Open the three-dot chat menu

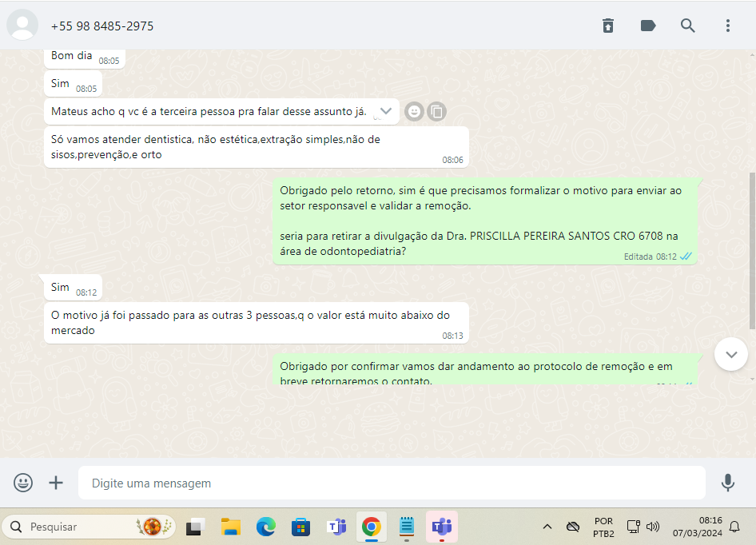click(x=728, y=26)
